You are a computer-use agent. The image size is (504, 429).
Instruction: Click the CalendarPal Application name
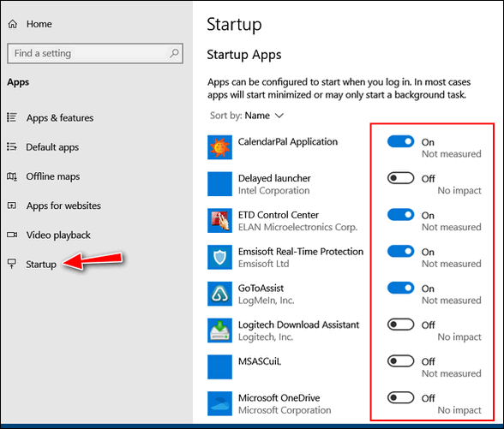coord(288,141)
